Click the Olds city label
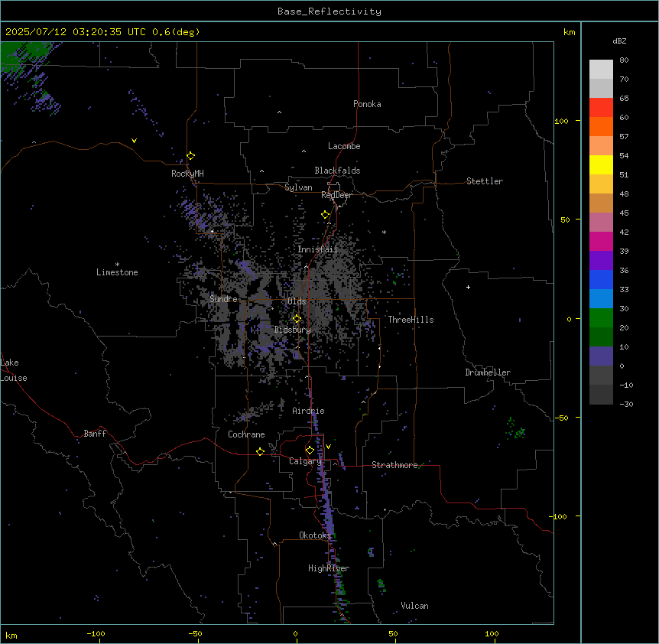Image resolution: width=659 pixels, height=644 pixels. point(297,301)
